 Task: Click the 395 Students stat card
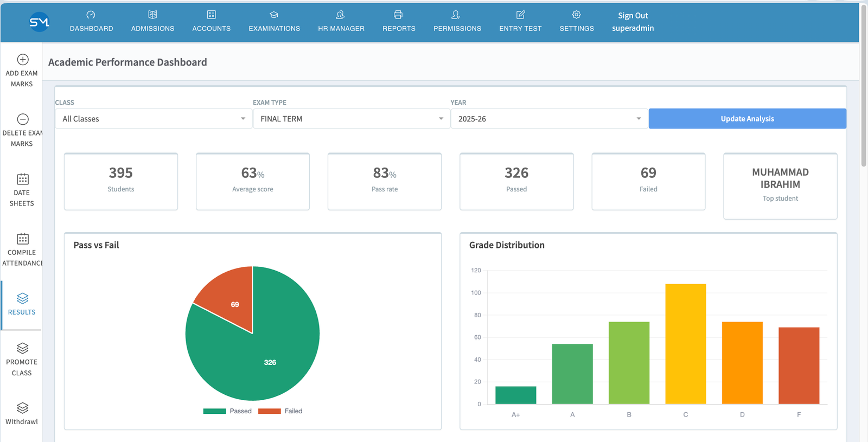pos(121,181)
